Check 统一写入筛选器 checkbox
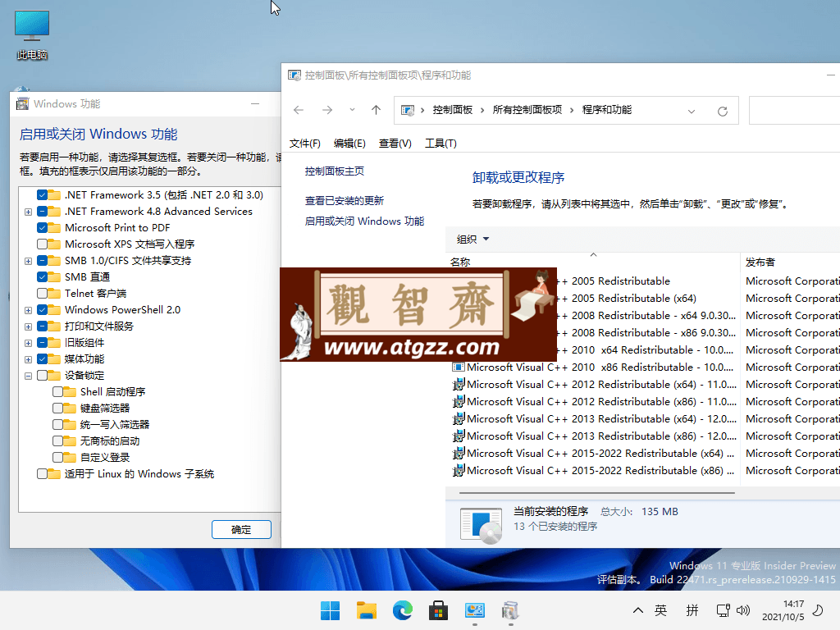The image size is (840, 630). (57, 424)
